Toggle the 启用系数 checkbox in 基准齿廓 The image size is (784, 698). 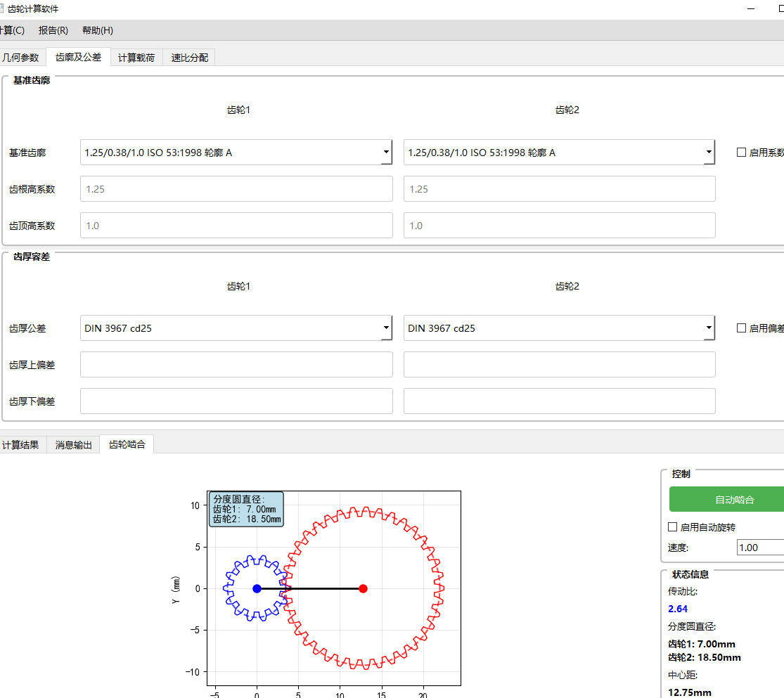[741, 153]
